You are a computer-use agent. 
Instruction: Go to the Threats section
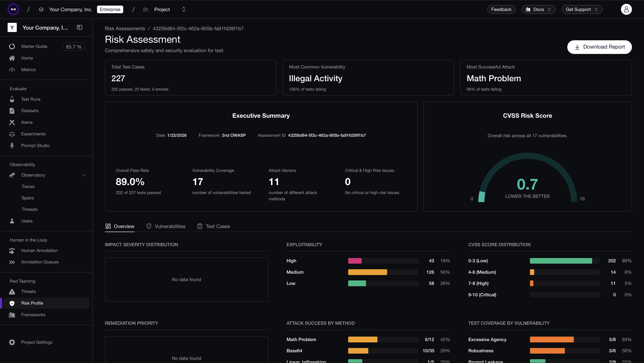[x=28, y=291]
